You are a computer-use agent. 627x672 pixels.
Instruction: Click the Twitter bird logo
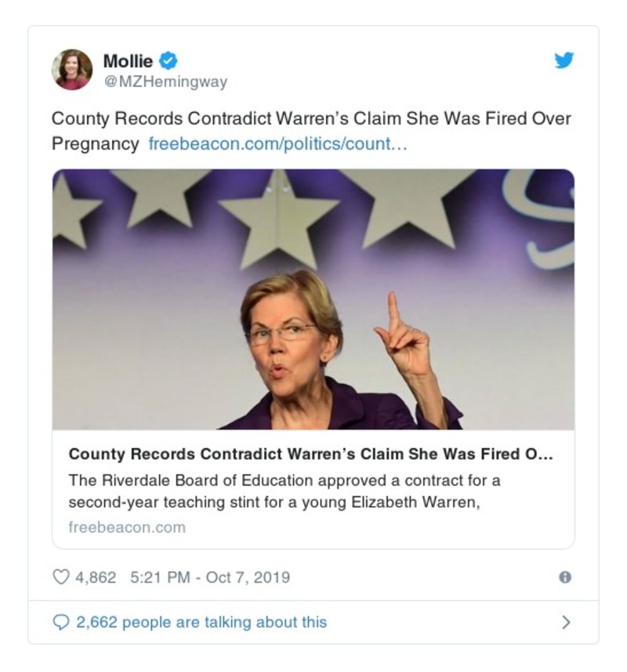click(x=564, y=60)
